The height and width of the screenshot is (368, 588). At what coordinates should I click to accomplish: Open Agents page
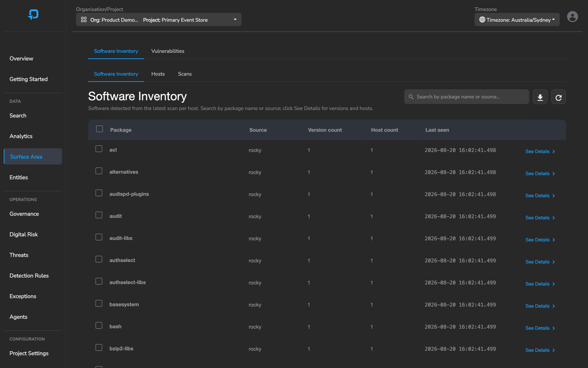pyautogui.click(x=18, y=317)
